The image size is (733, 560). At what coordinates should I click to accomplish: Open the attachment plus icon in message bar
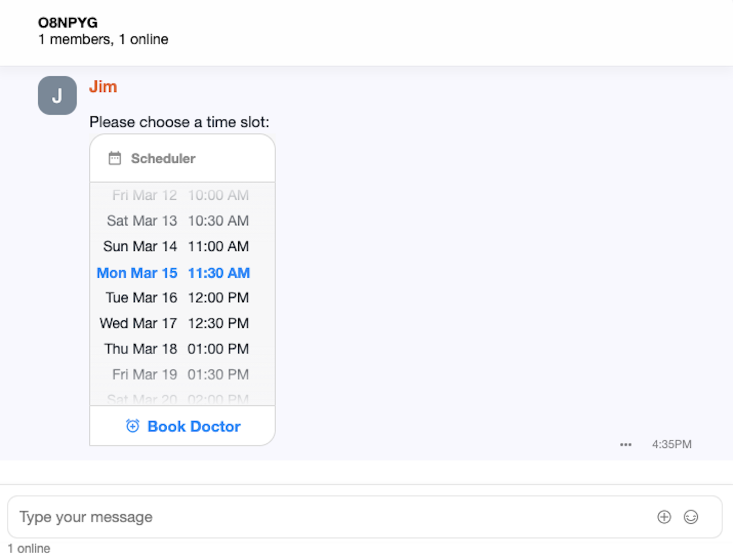(x=664, y=516)
